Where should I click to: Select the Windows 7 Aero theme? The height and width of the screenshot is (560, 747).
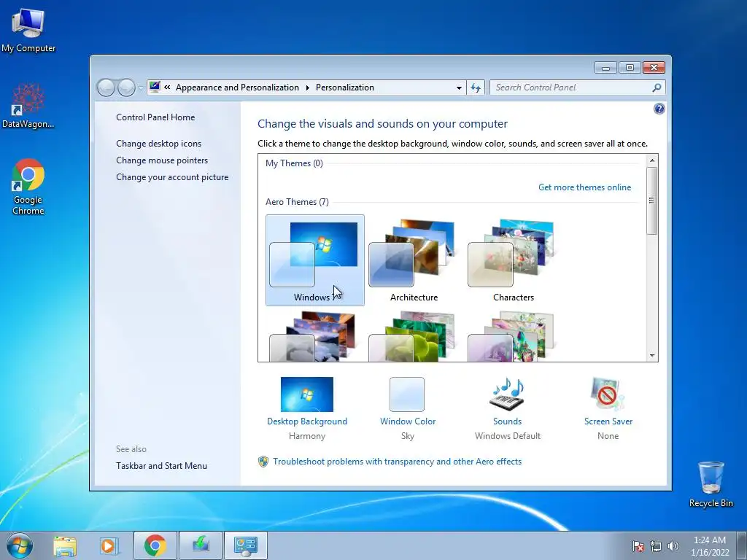(315, 260)
